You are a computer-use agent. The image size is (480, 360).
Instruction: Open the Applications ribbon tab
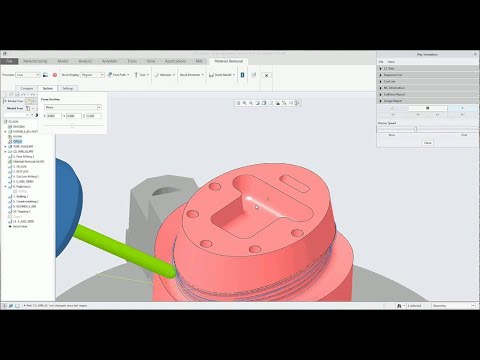click(x=175, y=61)
